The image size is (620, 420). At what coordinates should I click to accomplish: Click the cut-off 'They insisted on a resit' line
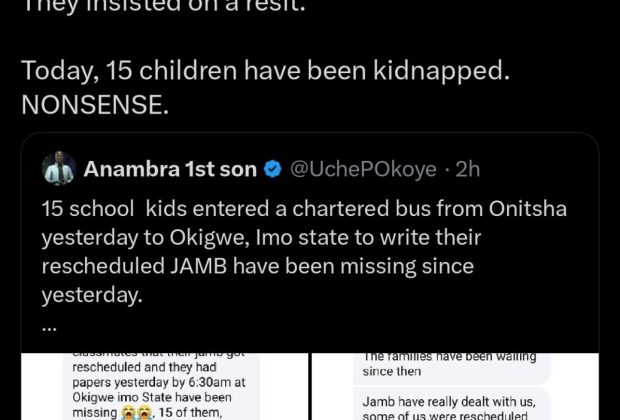(164, 7)
